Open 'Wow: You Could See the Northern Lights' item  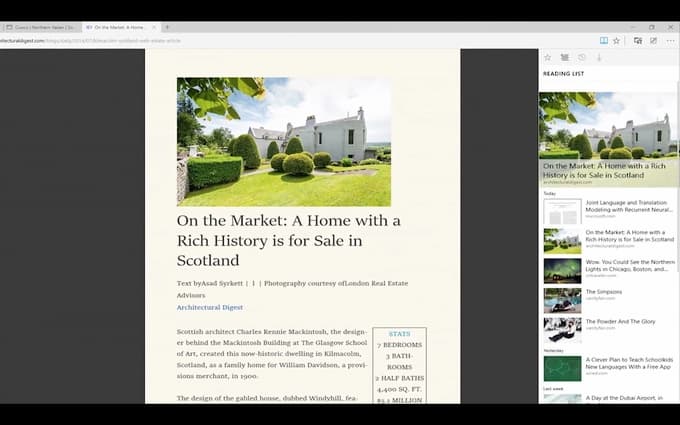pyautogui.click(x=609, y=269)
